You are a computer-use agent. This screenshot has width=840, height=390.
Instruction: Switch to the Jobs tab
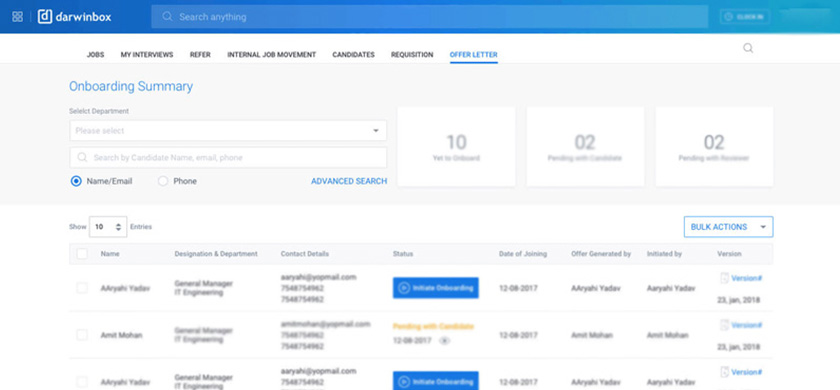(95, 55)
